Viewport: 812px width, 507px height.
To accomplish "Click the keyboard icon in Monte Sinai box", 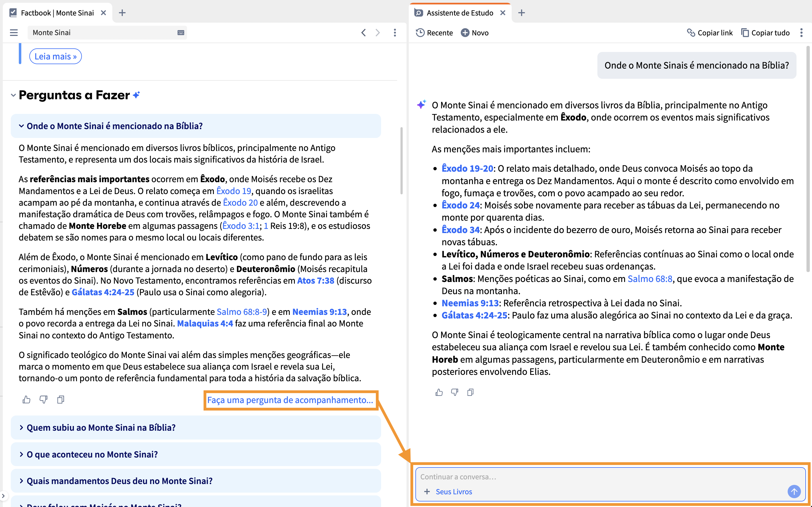I will point(180,33).
